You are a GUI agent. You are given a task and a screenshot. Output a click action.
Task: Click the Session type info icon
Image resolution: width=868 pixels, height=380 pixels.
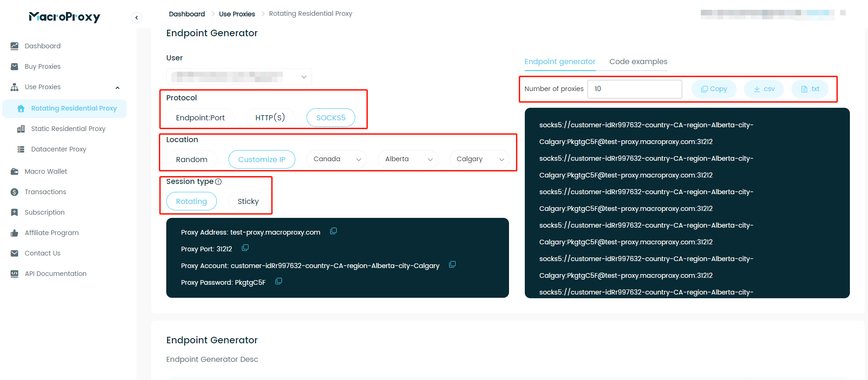click(218, 182)
